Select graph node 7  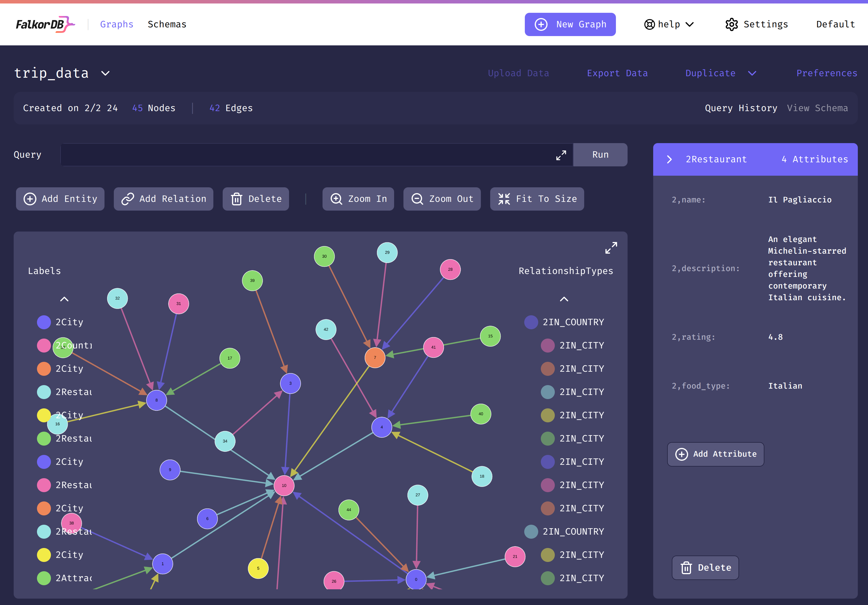(375, 358)
